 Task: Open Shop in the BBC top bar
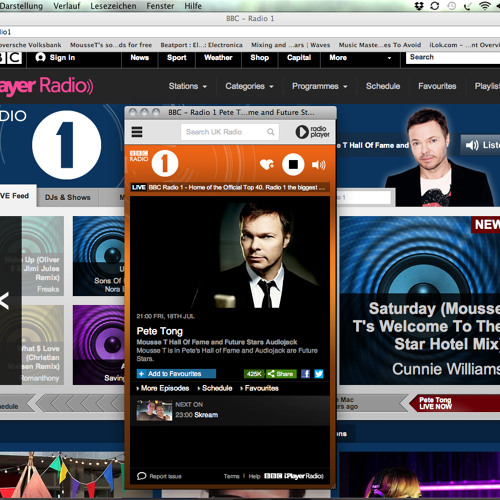tap(260, 58)
